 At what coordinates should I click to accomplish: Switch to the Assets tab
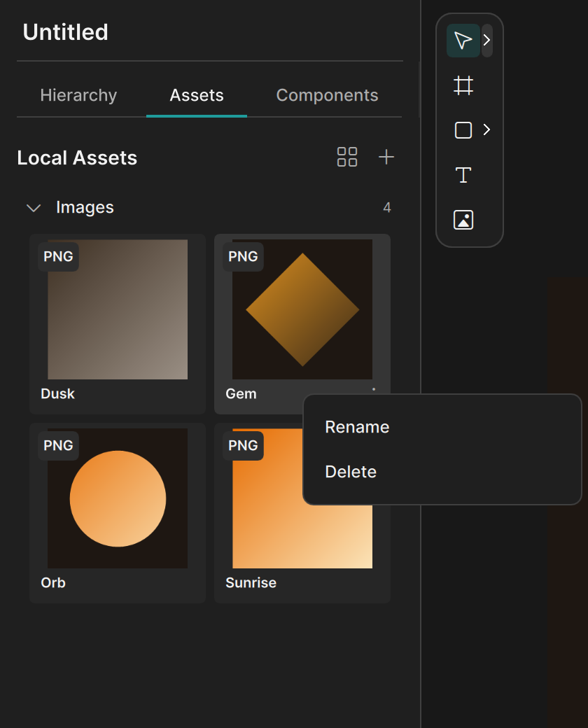197,95
